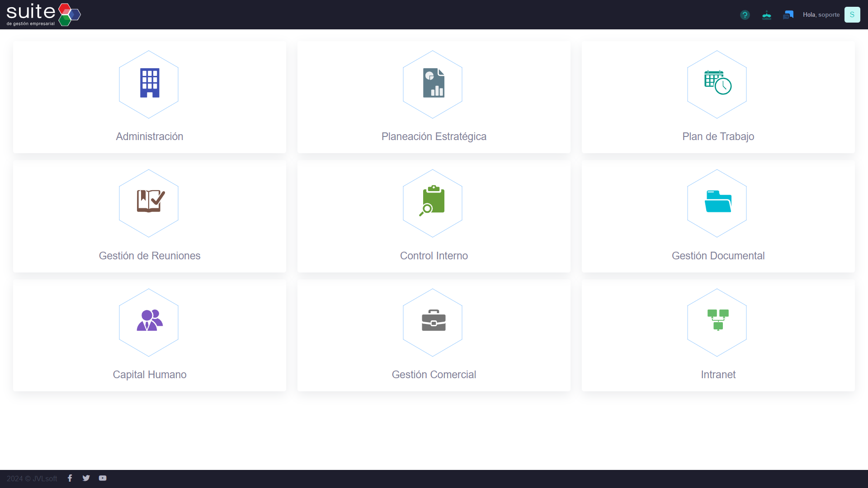Open the Gestión Comercial briefcase icon

[x=434, y=320]
